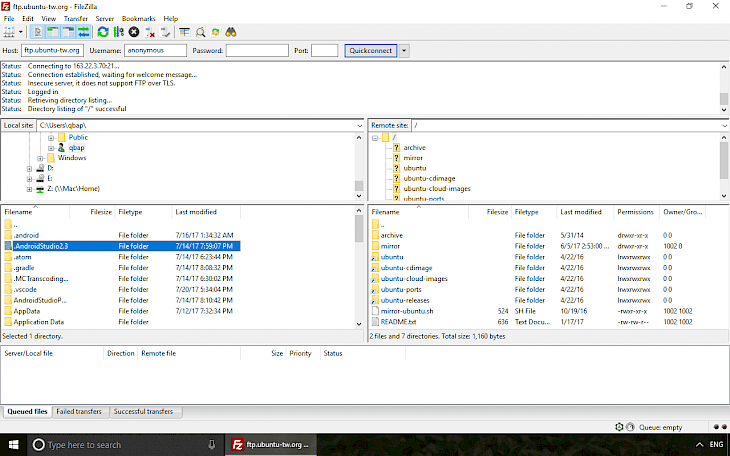Viewport: 730px width, 456px height.
Task: Open the Local site path dropdown
Action: click(359, 125)
